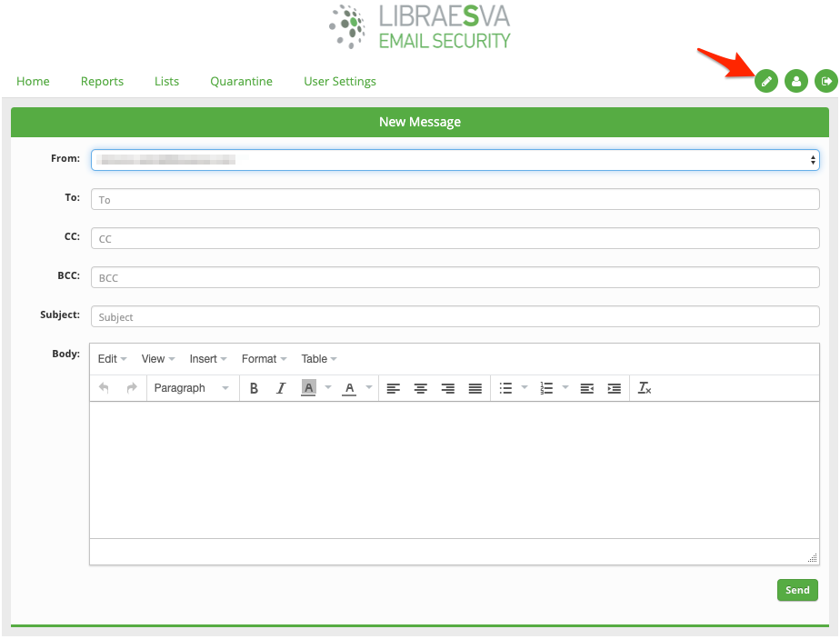Go to the Quarantine page
The height and width of the screenshot is (639, 840).
241,82
